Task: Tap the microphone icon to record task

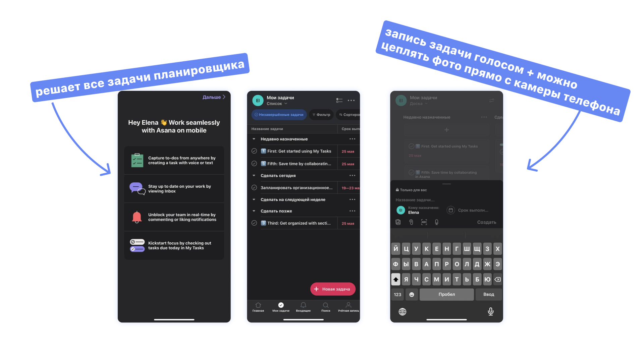Action: 437,223
